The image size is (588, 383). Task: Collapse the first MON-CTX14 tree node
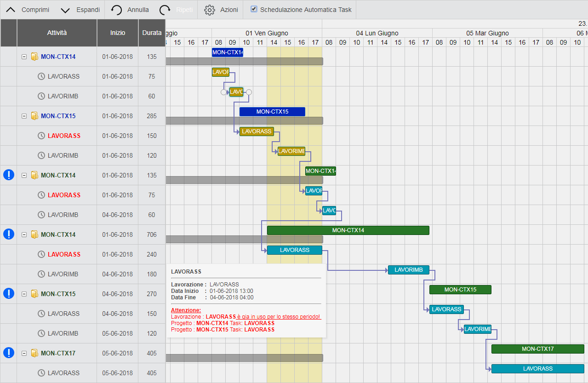pyautogui.click(x=24, y=57)
